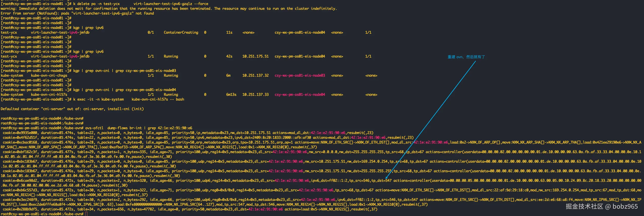
Task: Click the 'table=34' value
Action: pos(85,209)
